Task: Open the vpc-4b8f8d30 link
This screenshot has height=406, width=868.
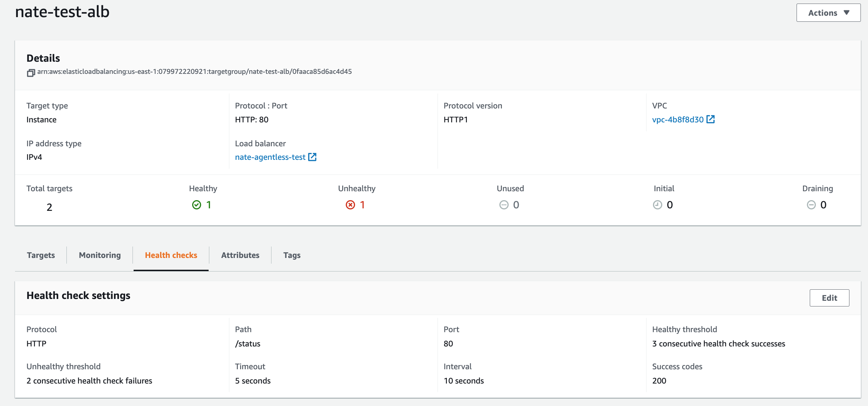Action: (678, 120)
